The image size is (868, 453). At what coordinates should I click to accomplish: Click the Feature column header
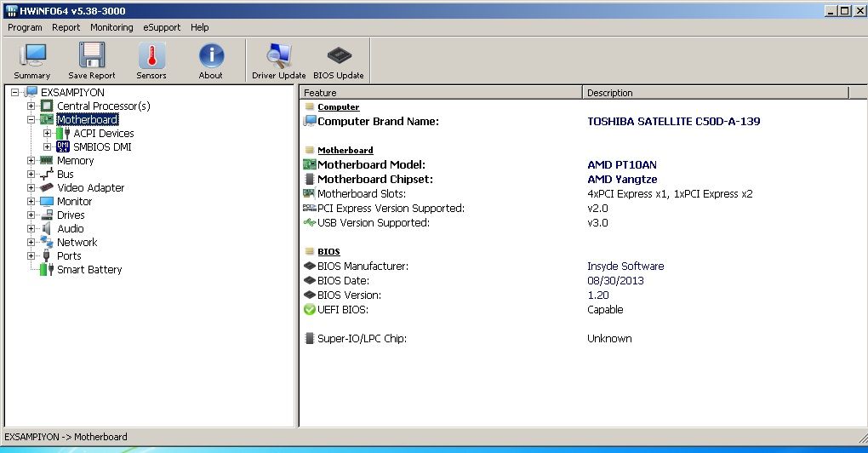pyautogui.click(x=441, y=93)
